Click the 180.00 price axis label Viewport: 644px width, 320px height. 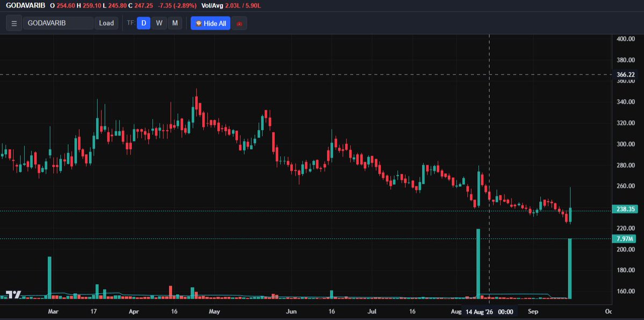pyautogui.click(x=626, y=270)
